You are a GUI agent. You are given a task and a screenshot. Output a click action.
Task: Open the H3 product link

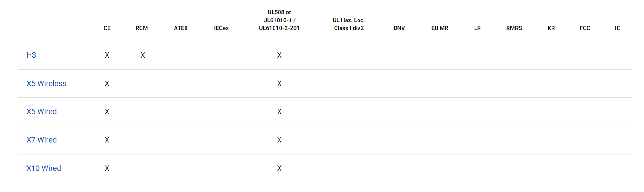pos(31,55)
